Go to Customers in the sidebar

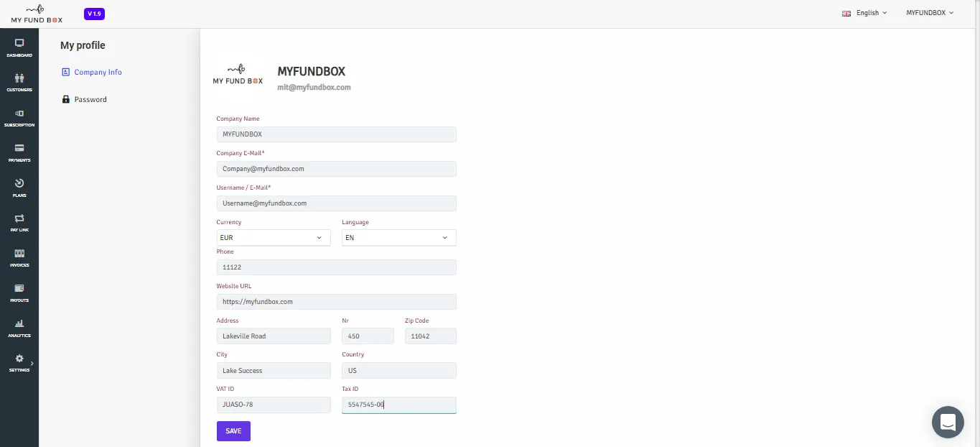19,83
